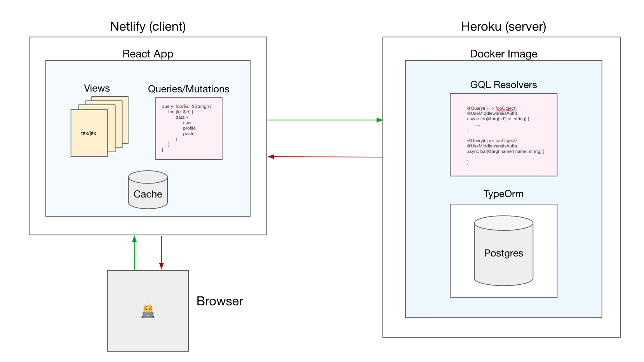Viewport: 644px width, 362px height.
Task: Click the green arrow pointing to Heroku
Action: click(x=324, y=120)
